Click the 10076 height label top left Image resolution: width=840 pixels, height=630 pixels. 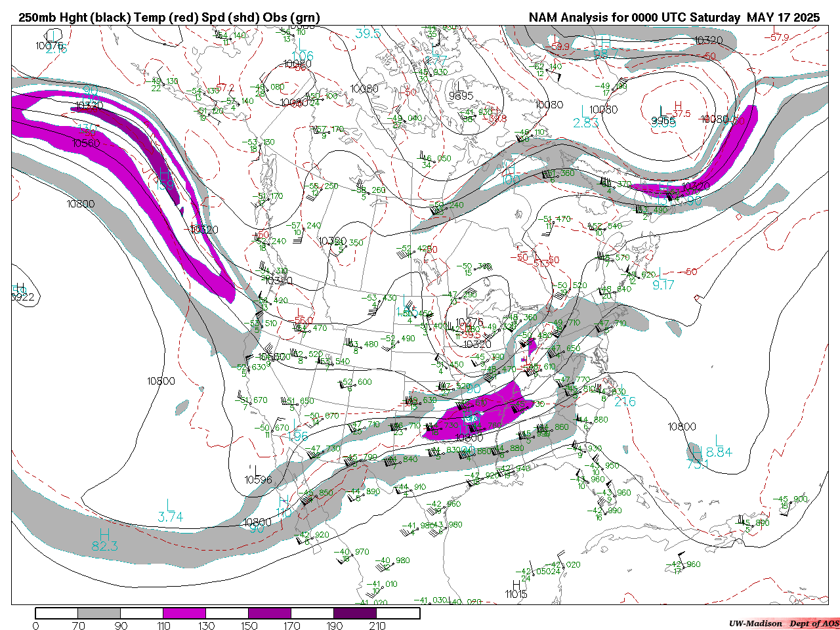pyautogui.click(x=50, y=45)
